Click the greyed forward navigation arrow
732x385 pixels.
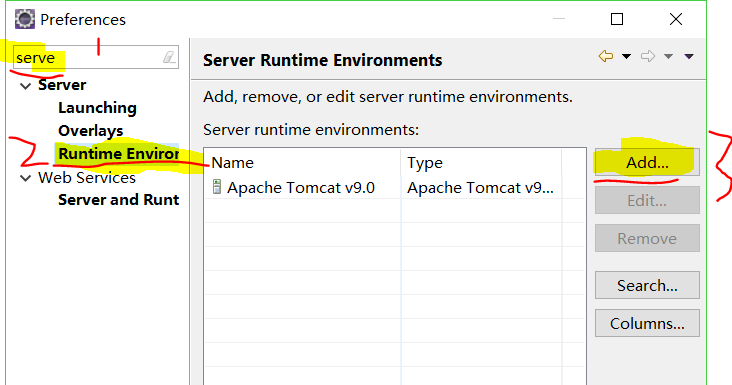tap(648, 56)
